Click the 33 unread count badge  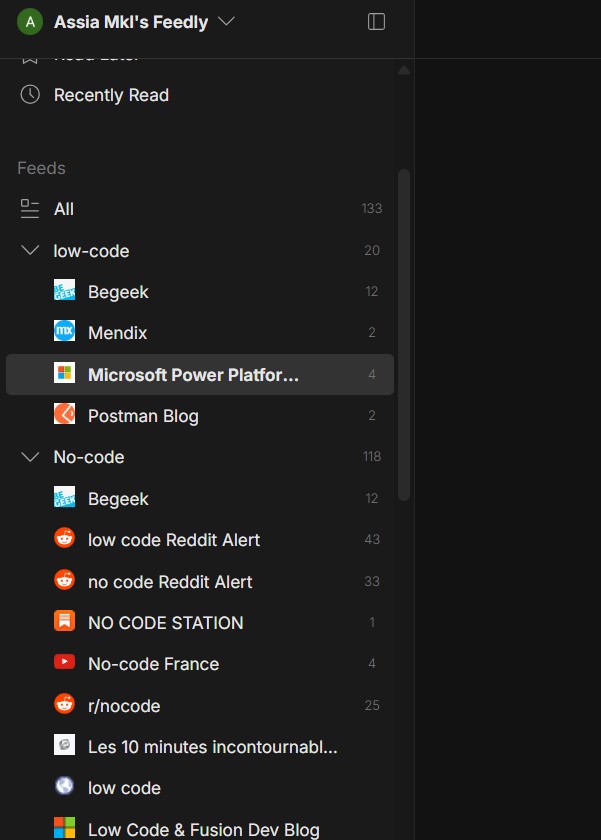coord(372,581)
